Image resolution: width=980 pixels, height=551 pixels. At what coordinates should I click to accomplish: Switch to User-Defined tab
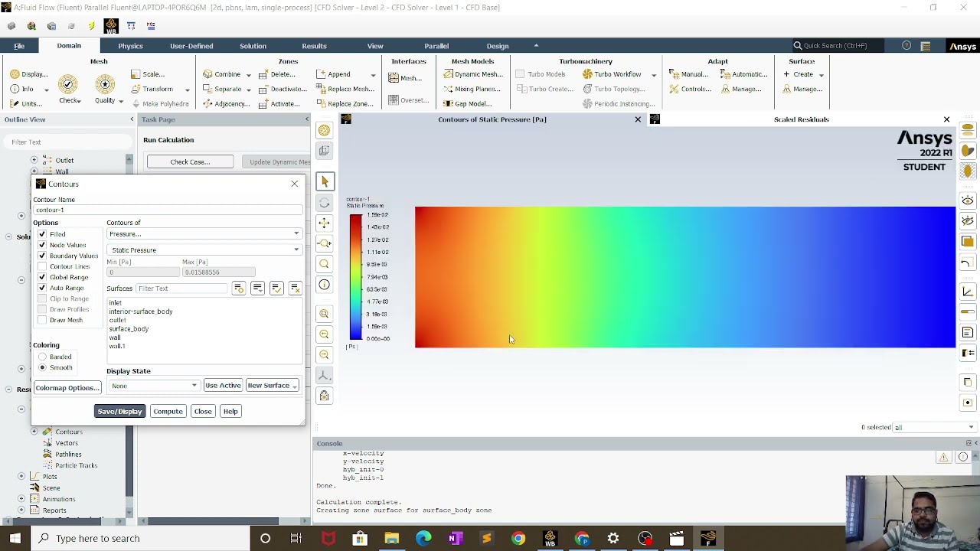coord(191,46)
